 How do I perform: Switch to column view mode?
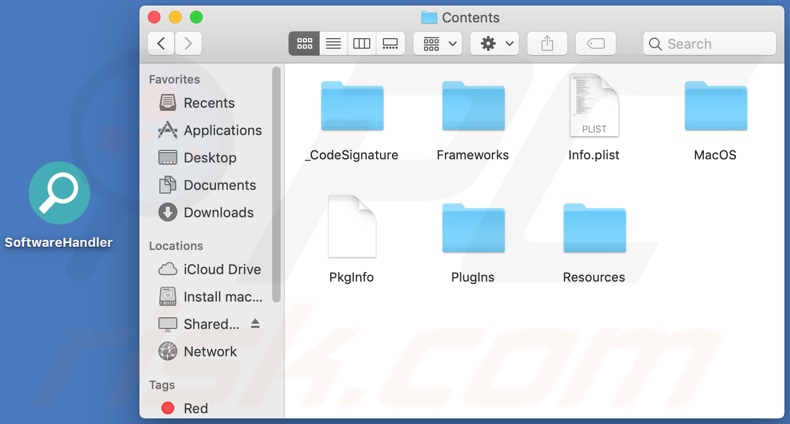coord(362,44)
